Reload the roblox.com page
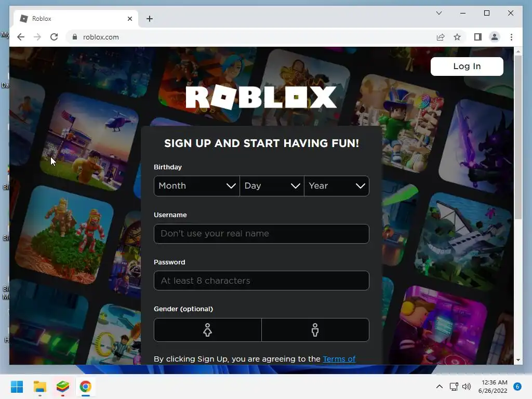 click(x=54, y=37)
